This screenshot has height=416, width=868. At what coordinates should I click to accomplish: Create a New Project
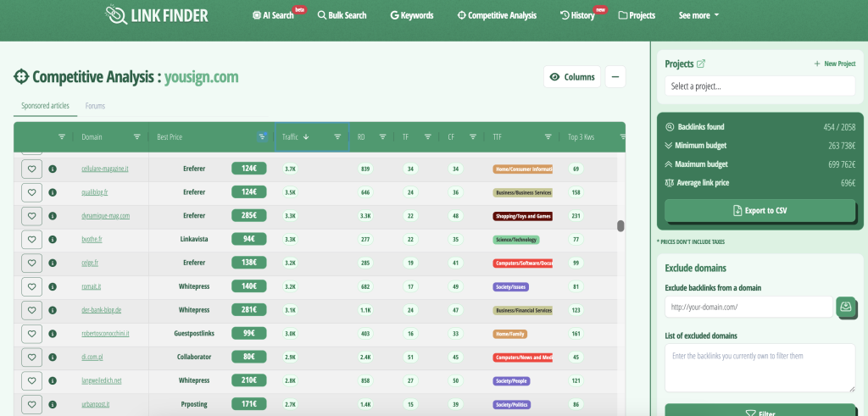tap(835, 64)
